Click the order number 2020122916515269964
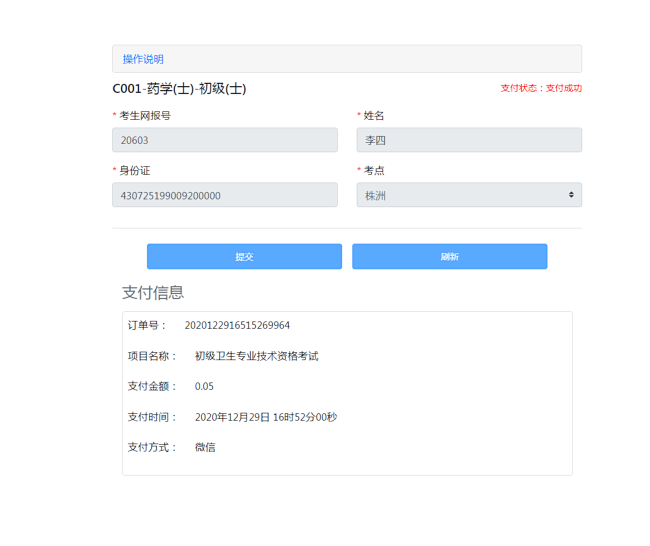Viewport: 650px width, 546px height. (x=237, y=325)
